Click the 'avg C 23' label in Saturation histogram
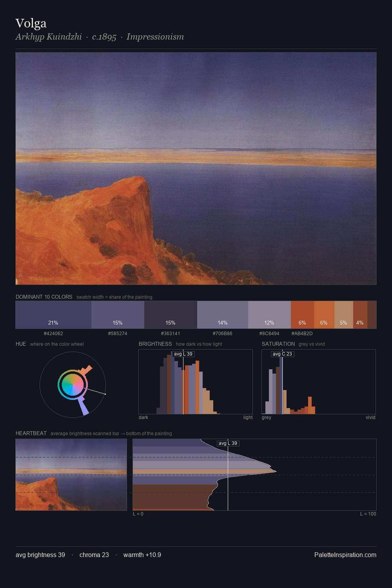This screenshot has height=588, width=392. coord(282,354)
